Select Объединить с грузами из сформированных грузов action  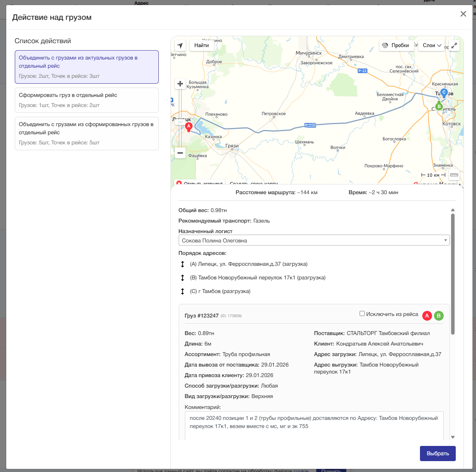pos(87,133)
